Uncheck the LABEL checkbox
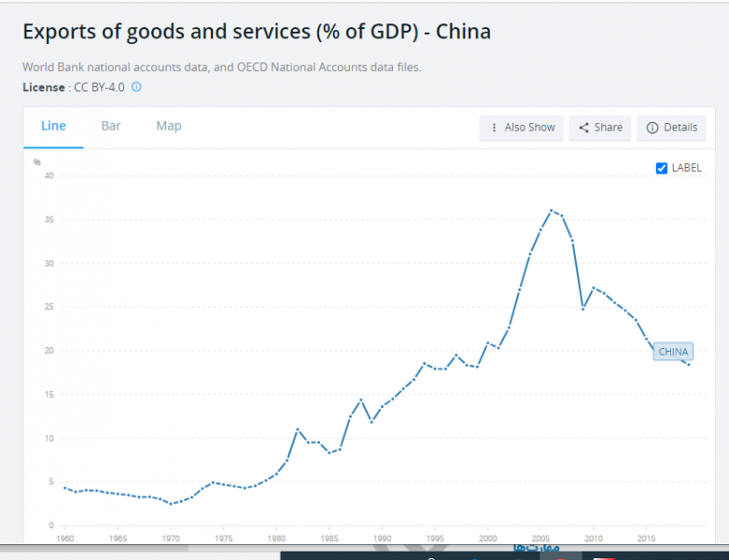The image size is (729, 560). [x=662, y=168]
